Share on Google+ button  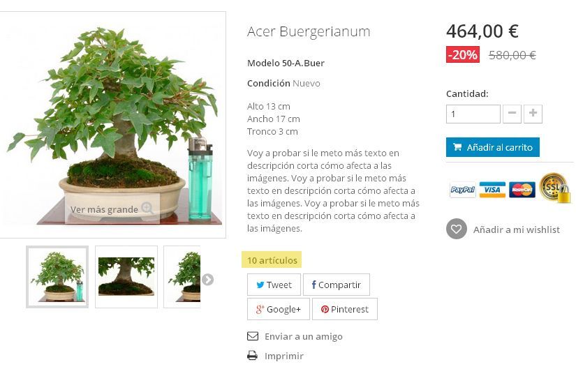pyautogui.click(x=279, y=309)
